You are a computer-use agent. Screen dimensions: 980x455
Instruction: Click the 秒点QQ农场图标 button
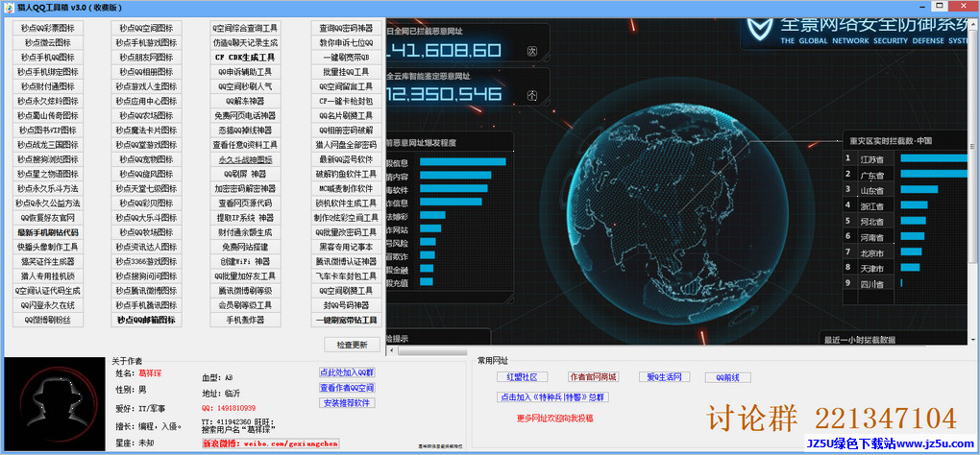coord(146,115)
